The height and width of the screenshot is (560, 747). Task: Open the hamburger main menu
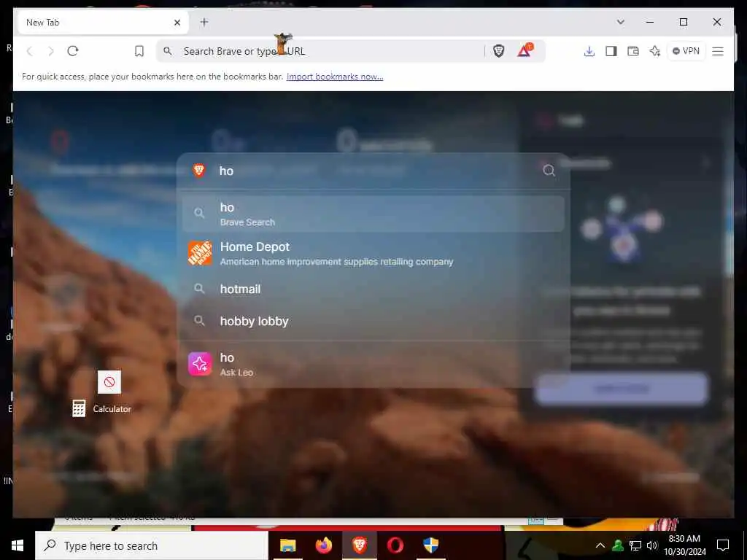(718, 51)
